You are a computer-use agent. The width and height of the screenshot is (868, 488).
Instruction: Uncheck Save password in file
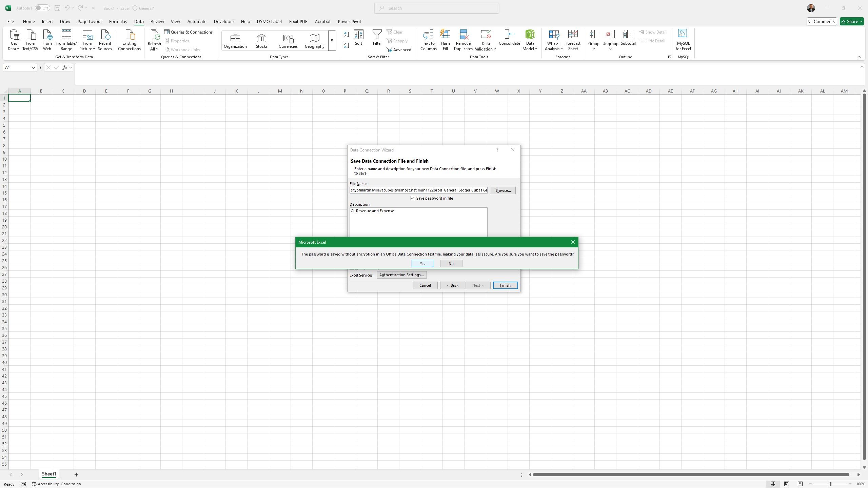pyautogui.click(x=413, y=198)
